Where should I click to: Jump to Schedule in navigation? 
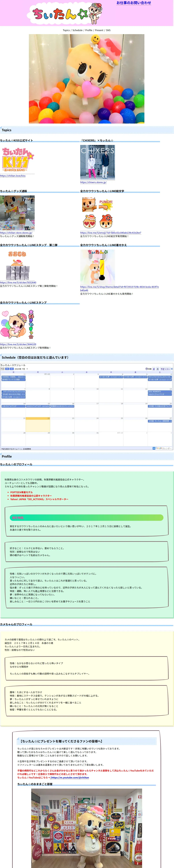tap(77, 30)
